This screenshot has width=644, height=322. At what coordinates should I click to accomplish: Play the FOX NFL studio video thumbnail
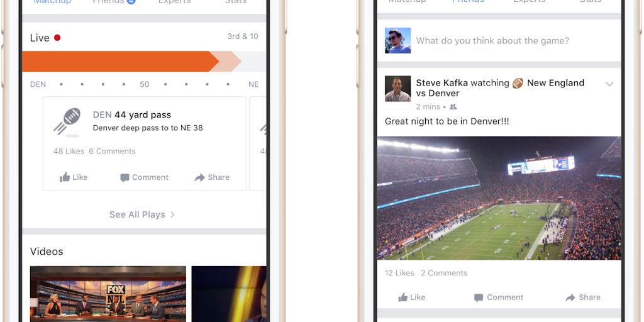pyautogui.click(x=108, y=294)
